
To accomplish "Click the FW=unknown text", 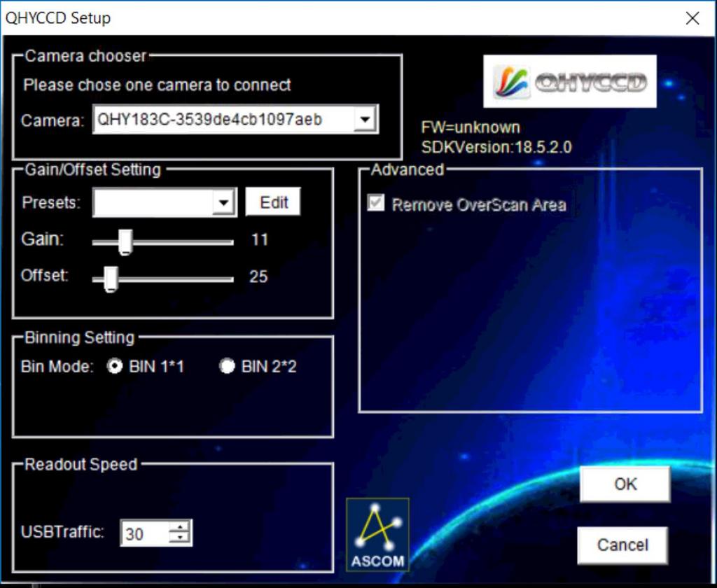I will pyautogui.click(x=471, y=127).
